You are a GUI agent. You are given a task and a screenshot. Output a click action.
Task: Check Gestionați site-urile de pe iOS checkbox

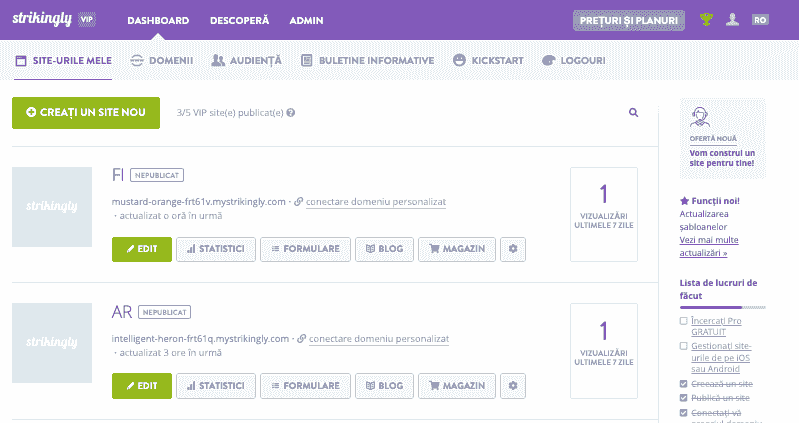683,346
